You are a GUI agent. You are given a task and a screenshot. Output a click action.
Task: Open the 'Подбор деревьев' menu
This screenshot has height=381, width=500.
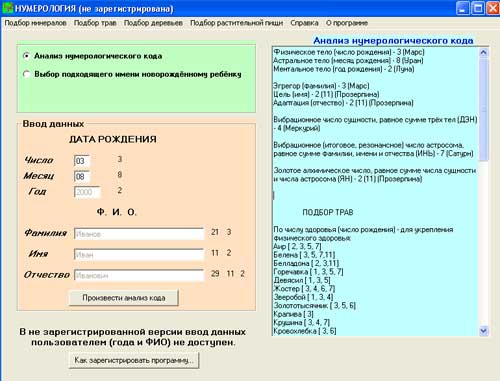pyautogui.click(x=153, y=23)
